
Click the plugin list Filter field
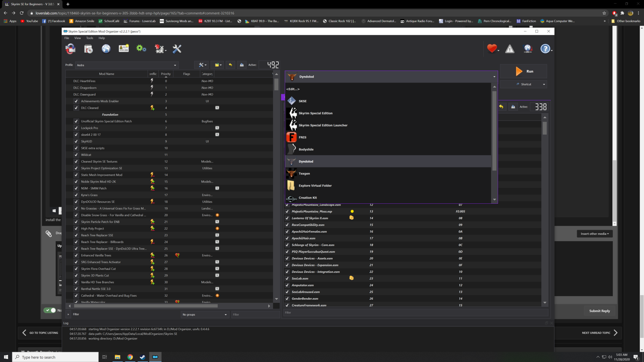click(416, 312)
